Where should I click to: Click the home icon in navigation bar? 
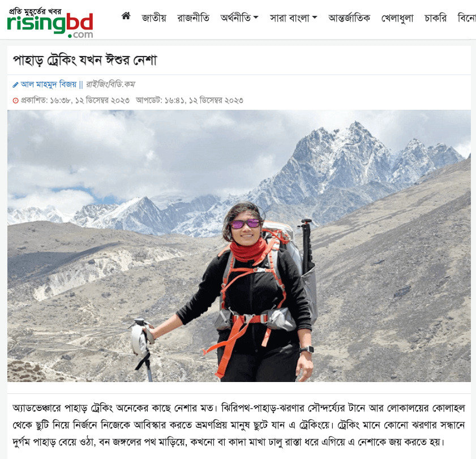tap(126, 16)
